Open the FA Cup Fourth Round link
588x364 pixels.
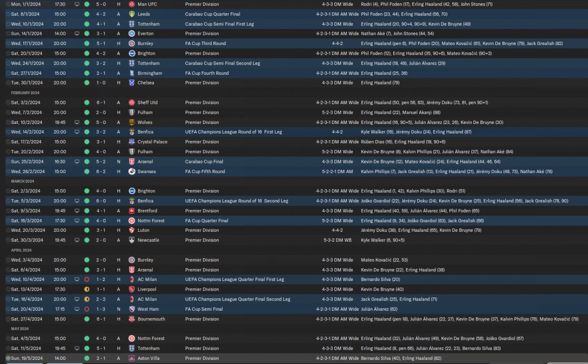(207, 73)
